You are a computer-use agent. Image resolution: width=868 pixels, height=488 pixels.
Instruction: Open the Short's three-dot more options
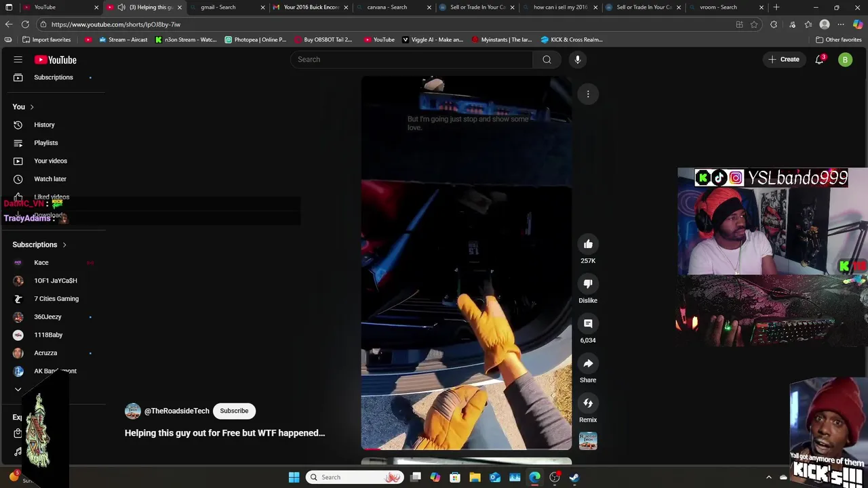tap(588, 94)
